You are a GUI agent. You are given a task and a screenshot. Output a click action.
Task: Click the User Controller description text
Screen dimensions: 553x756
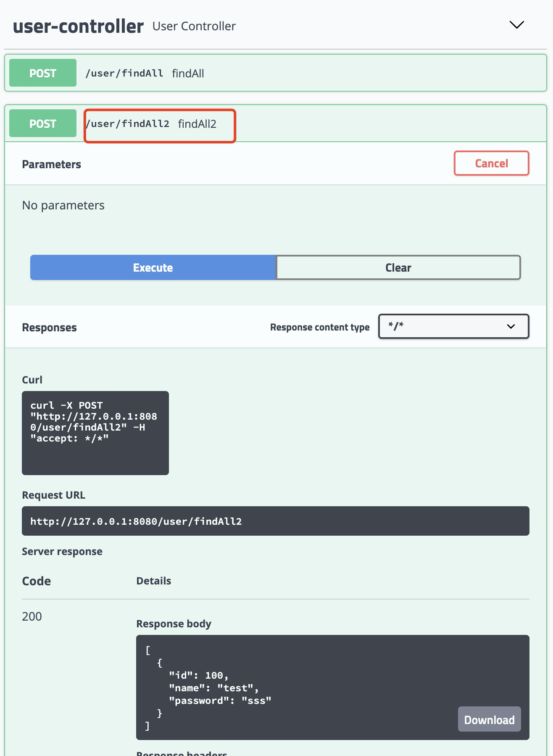coord(194,26)
